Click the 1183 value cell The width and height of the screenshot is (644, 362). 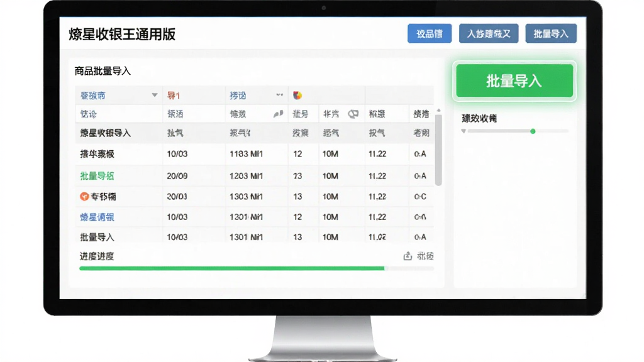(246, 154)
